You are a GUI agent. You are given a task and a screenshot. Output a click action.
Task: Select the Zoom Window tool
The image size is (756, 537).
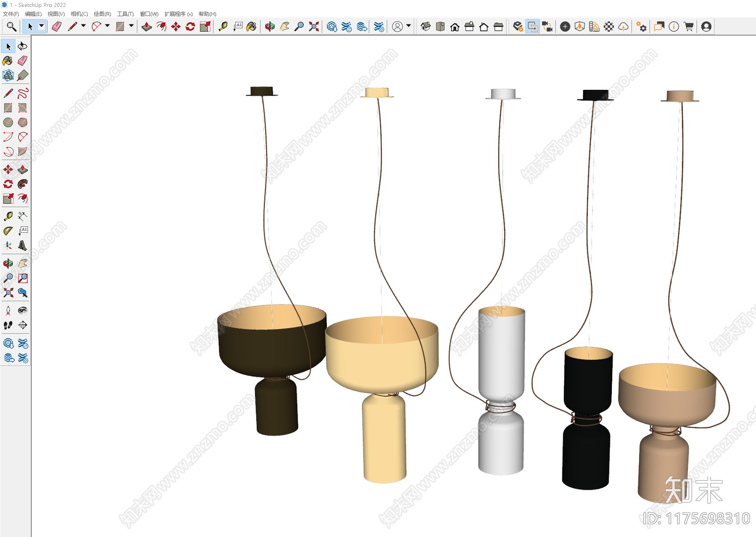pyautogui.click(x=23, y=278)
